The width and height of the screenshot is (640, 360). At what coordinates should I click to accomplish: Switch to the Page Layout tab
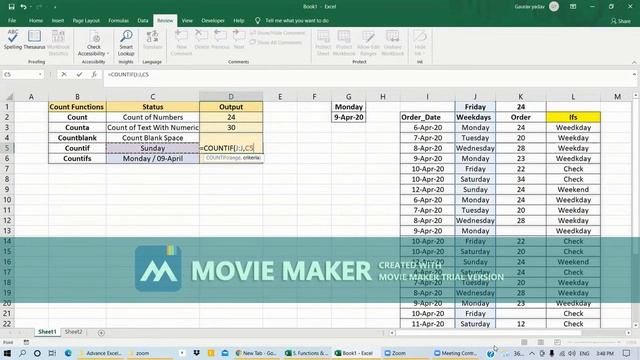(x=86, y=20)
